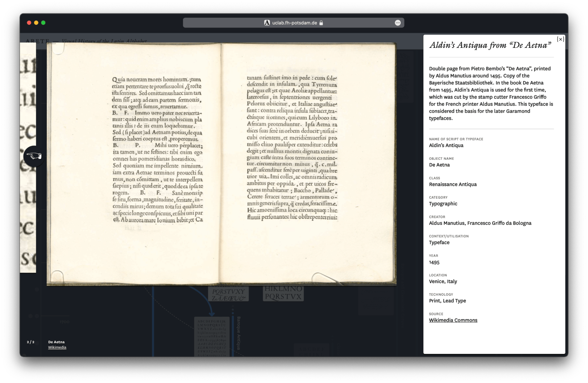The image size is (588, 383).
Task: Click the yellow minimize window button
Action: [36, 23]
